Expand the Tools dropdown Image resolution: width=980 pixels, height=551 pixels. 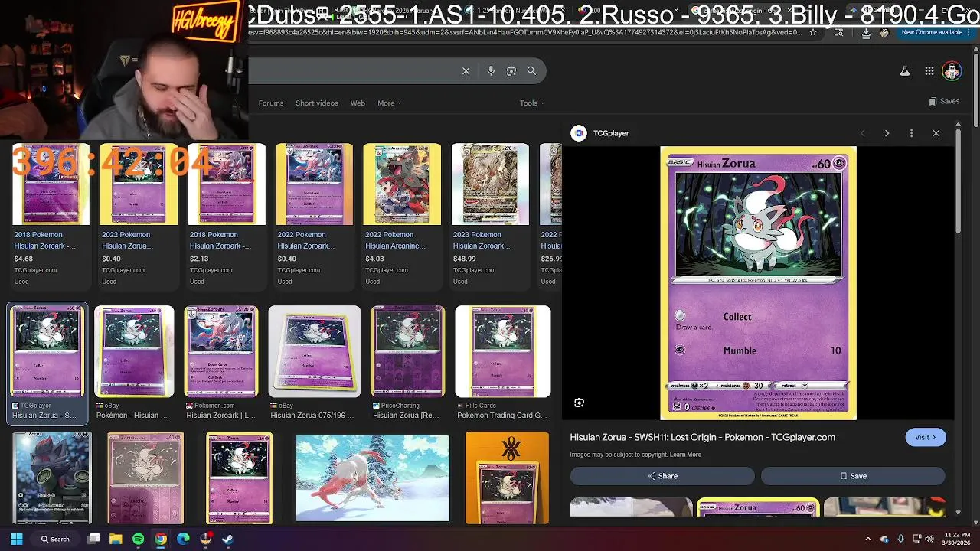pos(532,103)
